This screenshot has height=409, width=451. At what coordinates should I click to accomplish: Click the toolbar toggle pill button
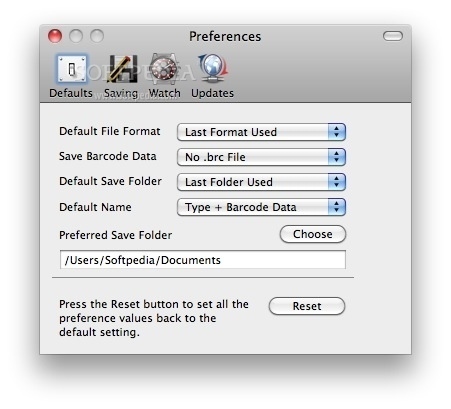[393, 36]
